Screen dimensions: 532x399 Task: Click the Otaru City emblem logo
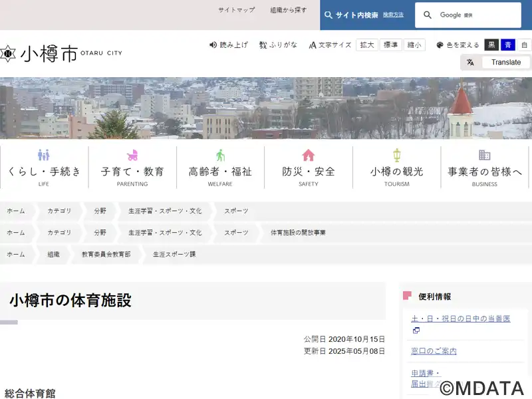tap(7, 54)
